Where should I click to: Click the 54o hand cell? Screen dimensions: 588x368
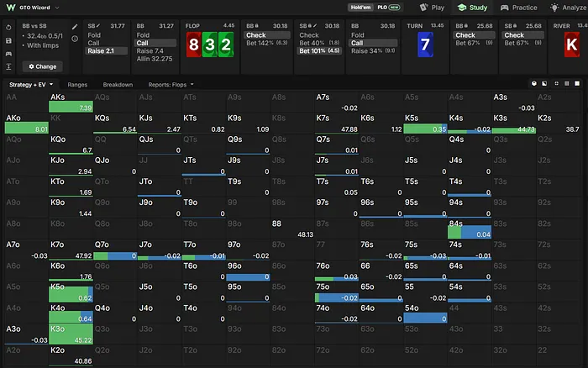point(425,313)
